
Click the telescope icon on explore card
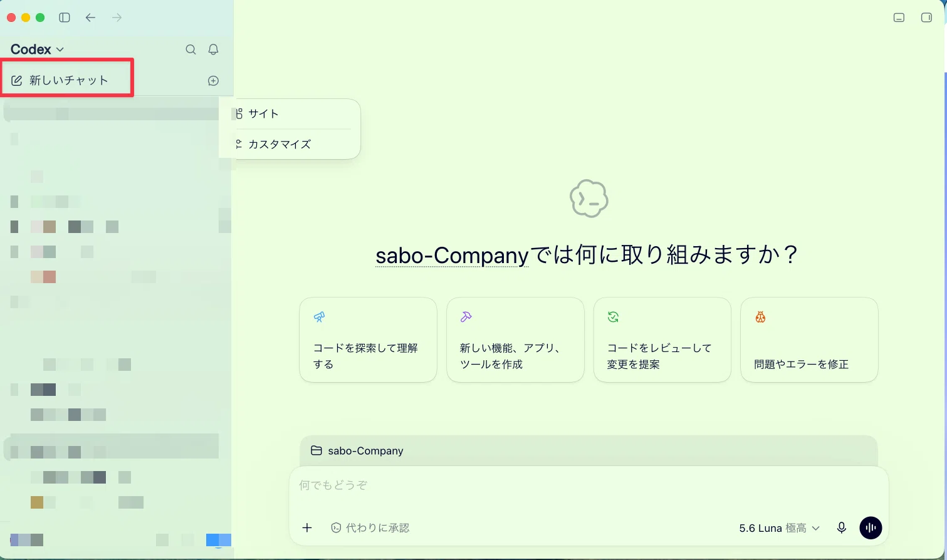click(x=320, y=317)
